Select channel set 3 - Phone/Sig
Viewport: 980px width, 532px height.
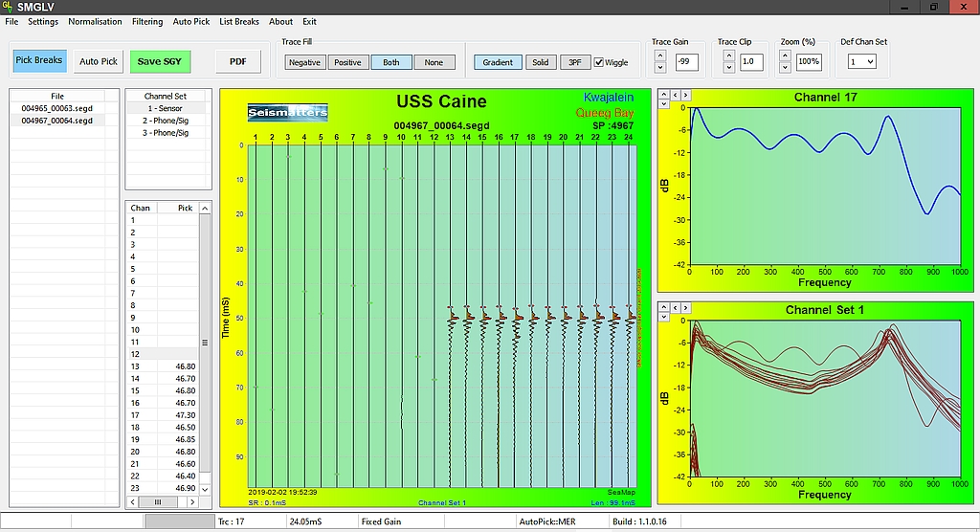[165, 133]
